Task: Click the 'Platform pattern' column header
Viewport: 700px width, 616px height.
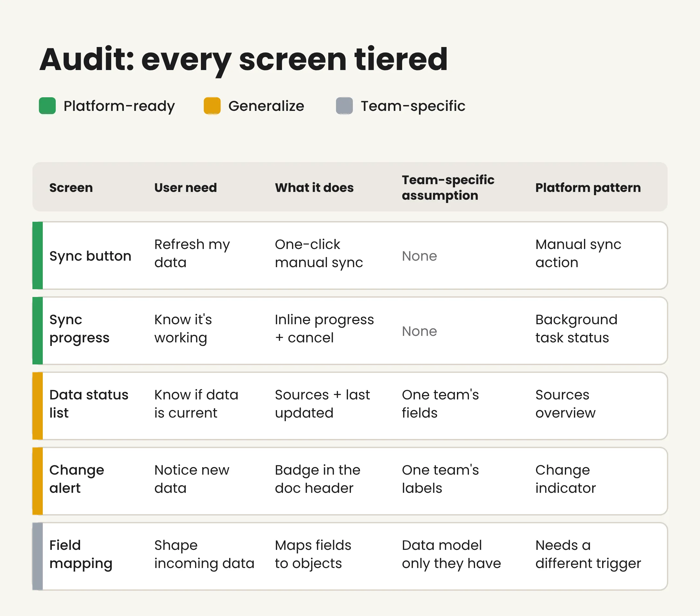Action: point(588,187)
